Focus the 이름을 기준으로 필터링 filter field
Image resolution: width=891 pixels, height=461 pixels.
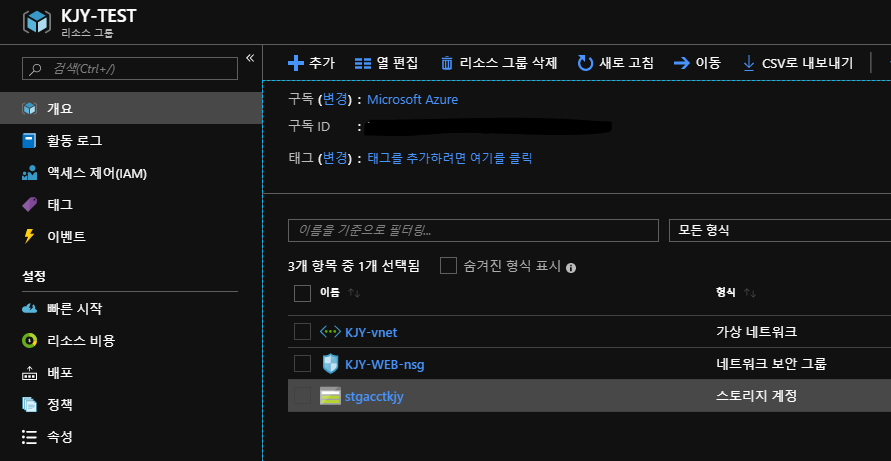click(473, 230)
